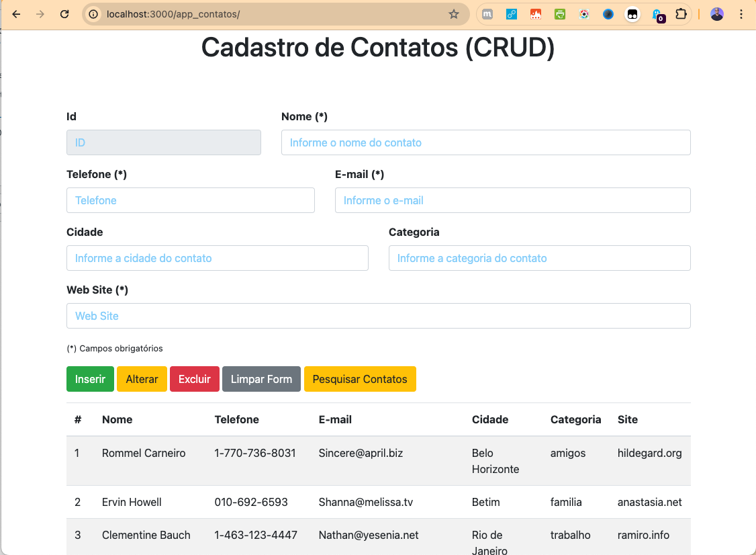Viewport: 756px width, 555px height.
Task: Click the Web Site input field
Action: tap(378, 316)
